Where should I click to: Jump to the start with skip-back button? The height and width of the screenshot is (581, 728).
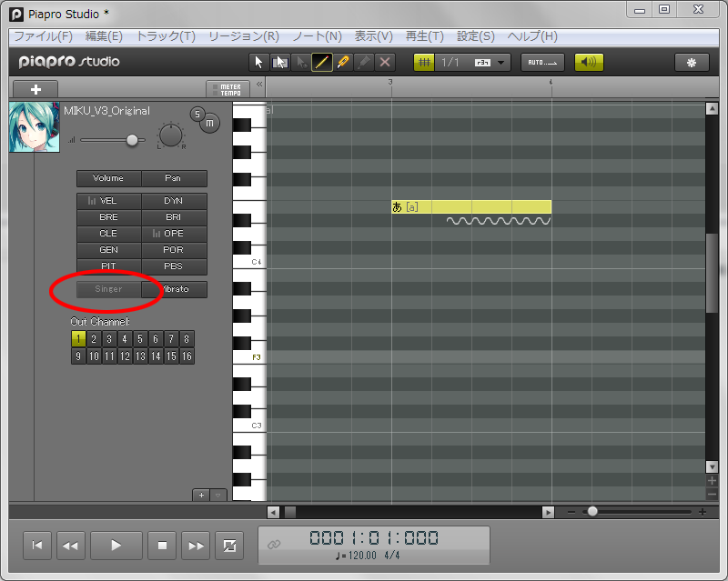click(x=37, y=546)
